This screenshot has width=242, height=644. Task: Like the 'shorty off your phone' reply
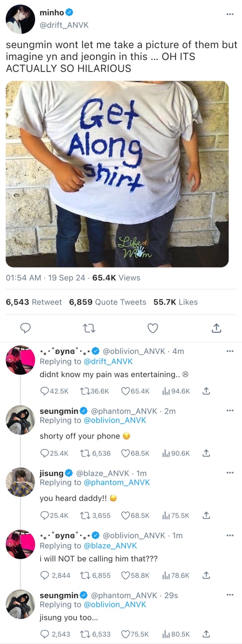pyautogui.click(x=126, y=453)
